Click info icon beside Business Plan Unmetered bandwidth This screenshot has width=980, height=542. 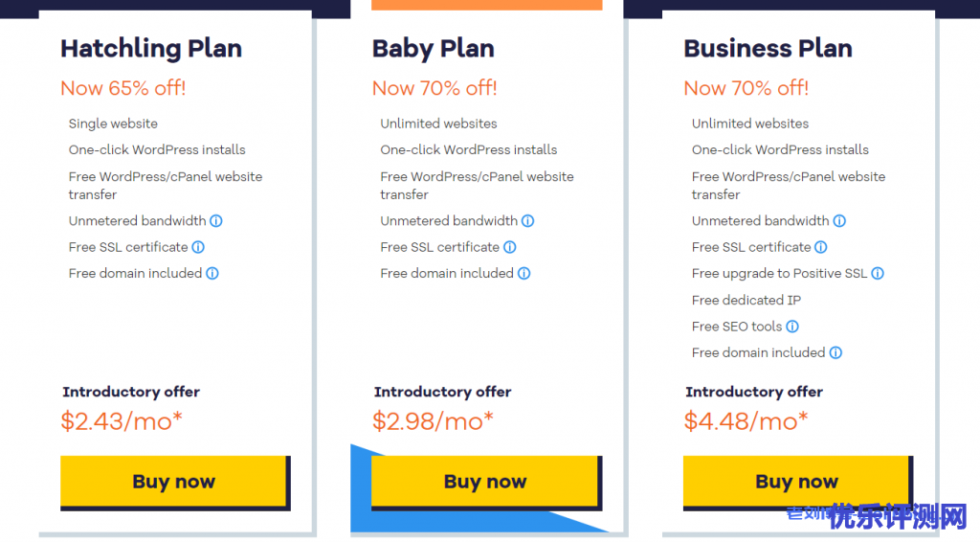839,221
